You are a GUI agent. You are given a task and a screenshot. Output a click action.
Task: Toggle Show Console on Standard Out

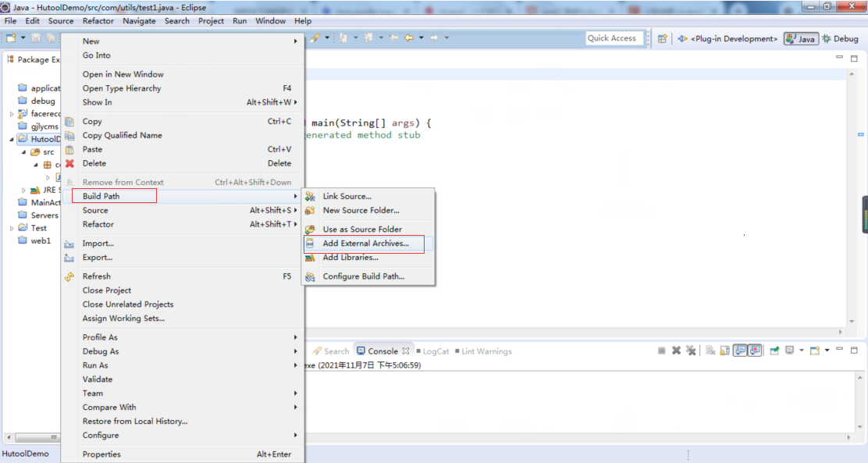[x=740, y=351]
